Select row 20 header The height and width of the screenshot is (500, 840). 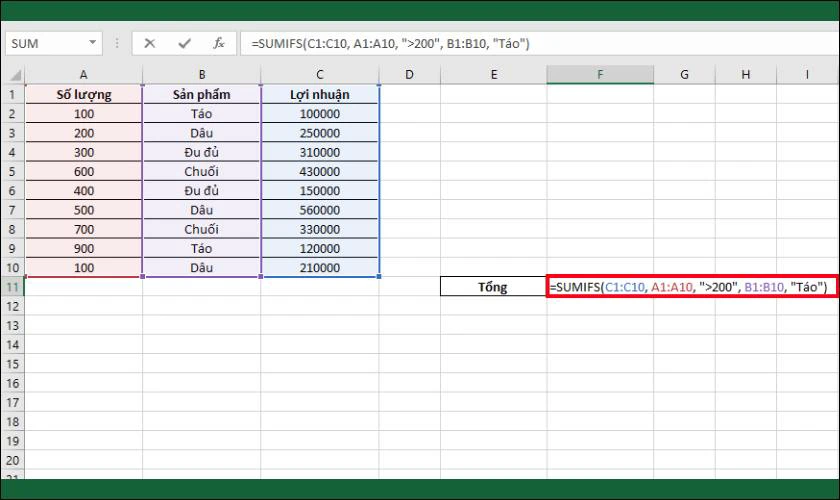coord(12,460)
